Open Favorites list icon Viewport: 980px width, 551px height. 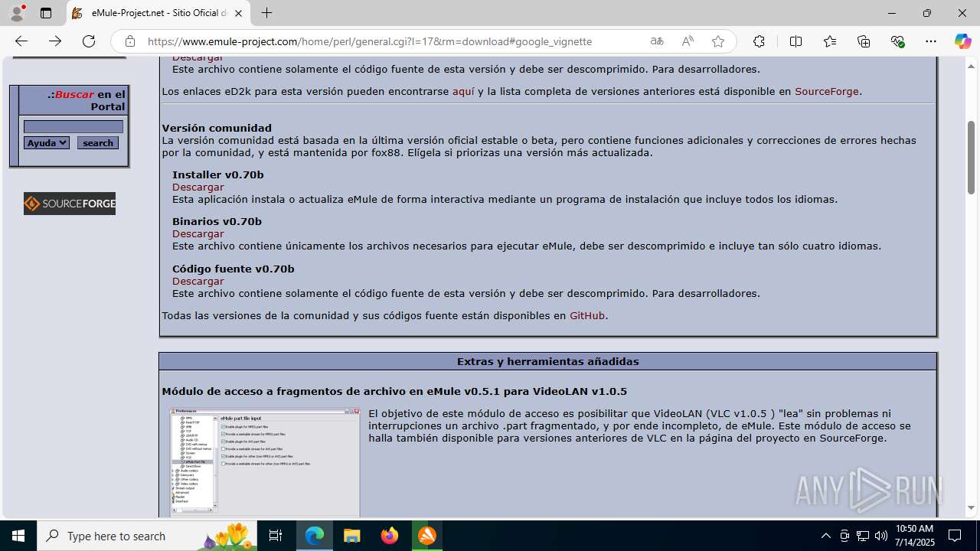click(830, 41)
